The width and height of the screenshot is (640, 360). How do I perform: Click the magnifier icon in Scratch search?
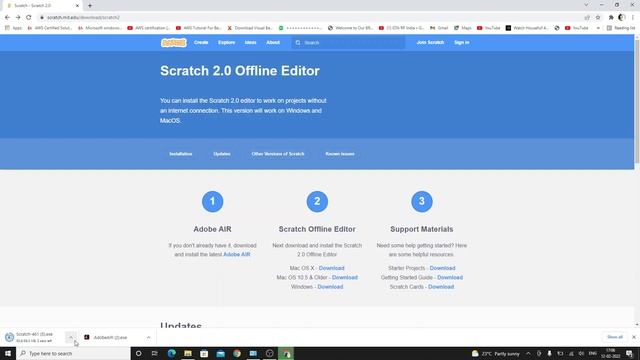298,42
